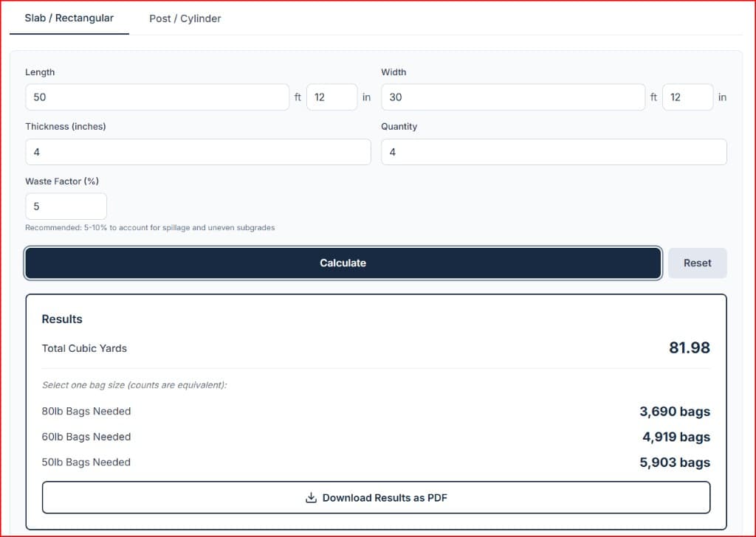Select the 3,690 bags result
This screenshot has width=756, height=537.
[x=675, y=412]
